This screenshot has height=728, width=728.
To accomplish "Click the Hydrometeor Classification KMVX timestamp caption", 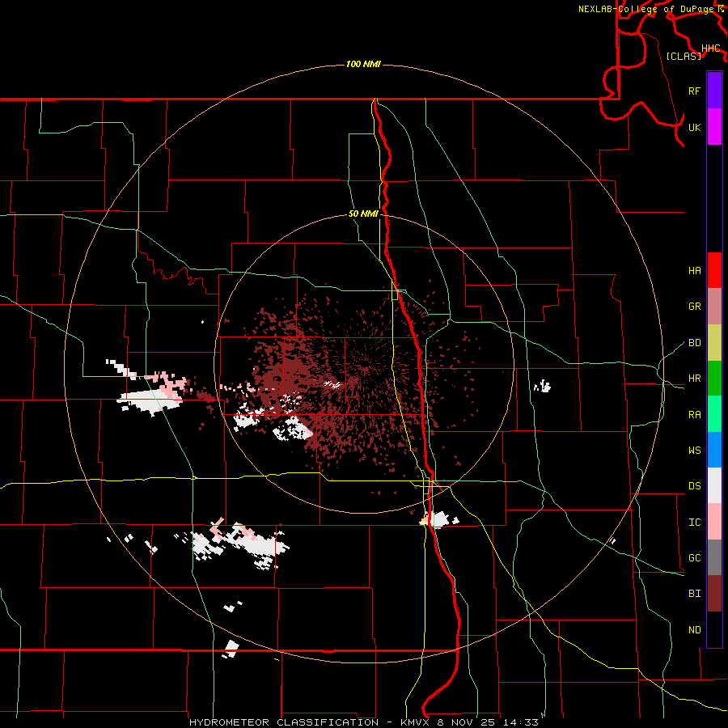I will click(x=364, y=722).
